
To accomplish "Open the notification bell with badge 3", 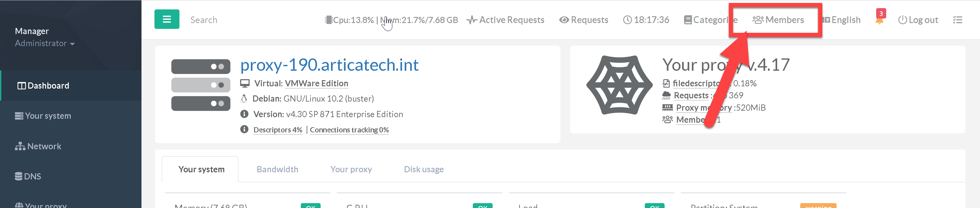I will point(879,19).
